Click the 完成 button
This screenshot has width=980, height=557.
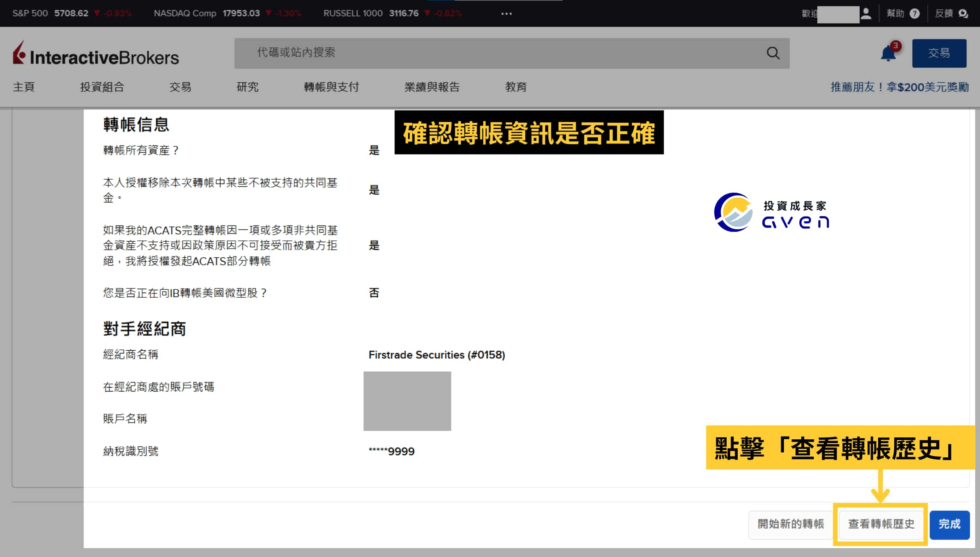click(x=949, y=524)
